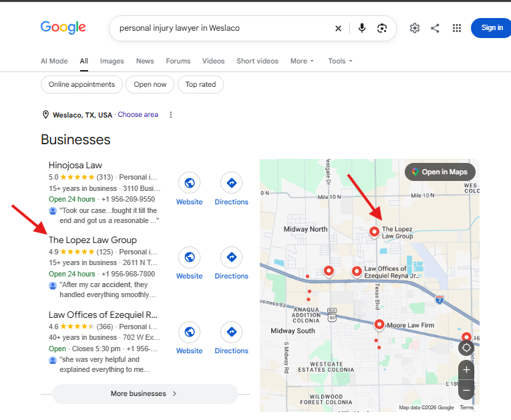Get directions icon for The Lopez Law Group
The width and height of the screenshot is (511, 420).
231,257
